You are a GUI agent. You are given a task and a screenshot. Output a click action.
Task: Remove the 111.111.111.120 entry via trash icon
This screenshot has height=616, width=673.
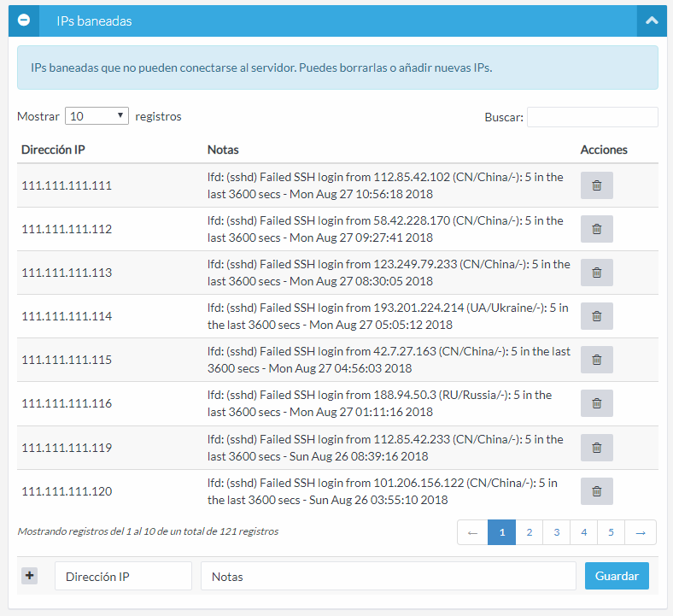click(596, 491)
